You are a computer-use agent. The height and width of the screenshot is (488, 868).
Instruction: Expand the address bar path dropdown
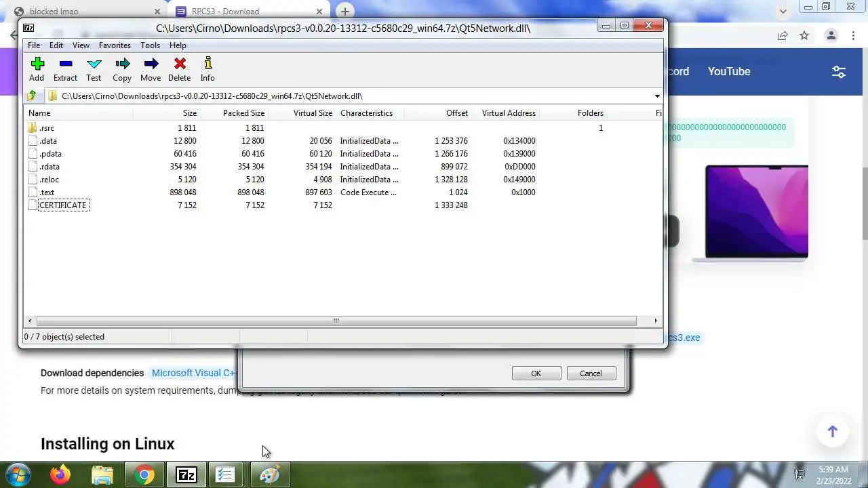click(x=656, y=96)
